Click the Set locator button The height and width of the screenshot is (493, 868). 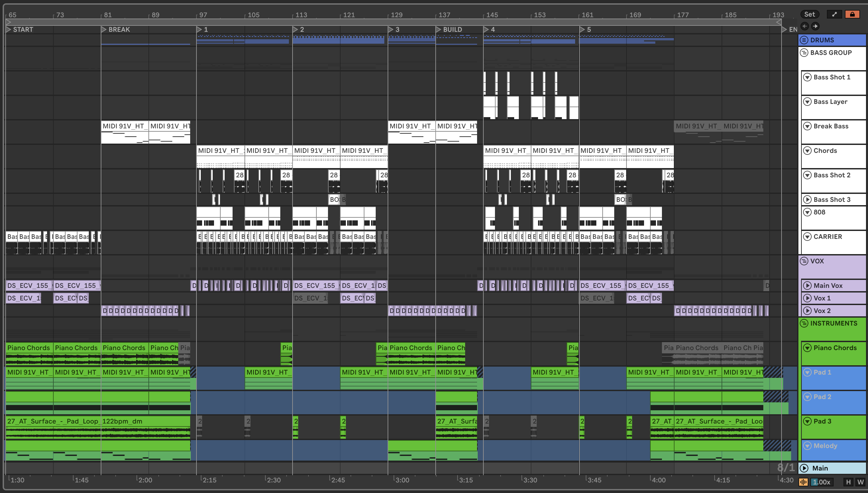coord(809,14)
